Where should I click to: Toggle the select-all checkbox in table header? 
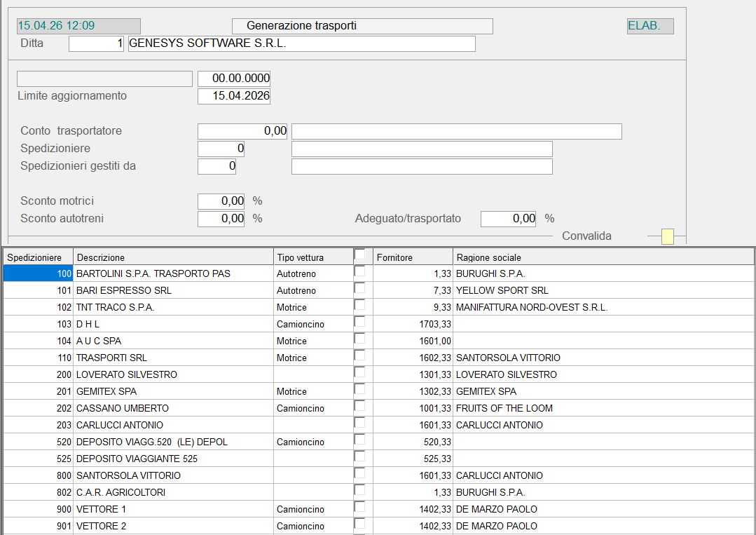(x=359, y=255)
